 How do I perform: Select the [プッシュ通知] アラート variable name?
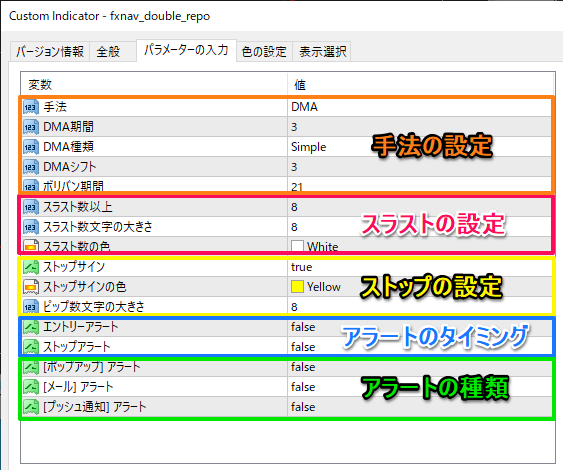95,407
